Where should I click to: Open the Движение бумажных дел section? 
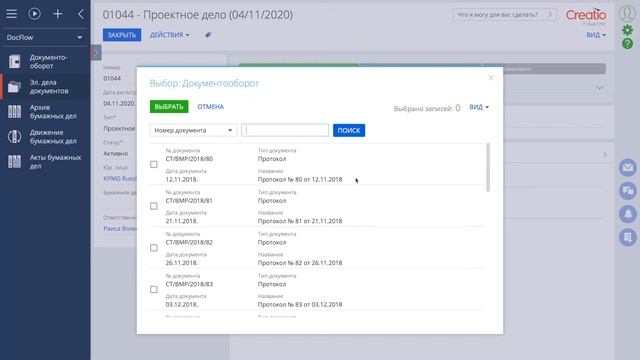click(45, 137)
